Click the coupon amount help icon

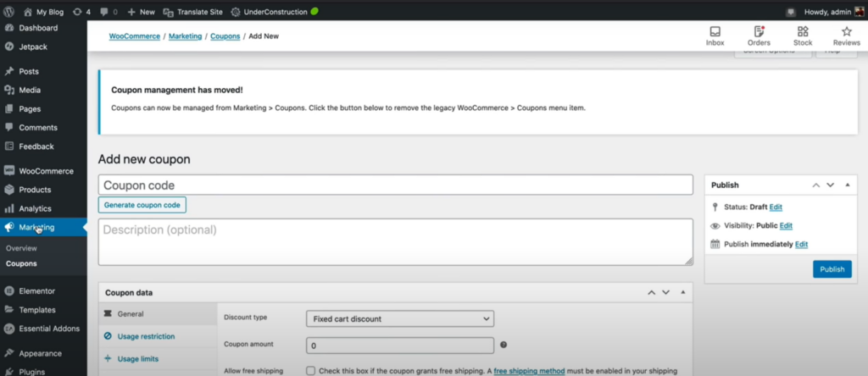(504, 345)
